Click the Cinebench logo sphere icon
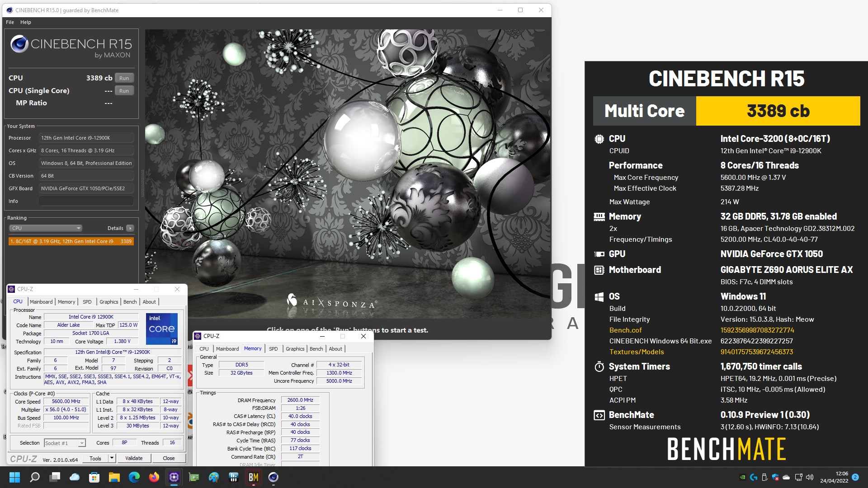This screenshot has height=488, width=868. pyautogui.click(x=19, y=44)
